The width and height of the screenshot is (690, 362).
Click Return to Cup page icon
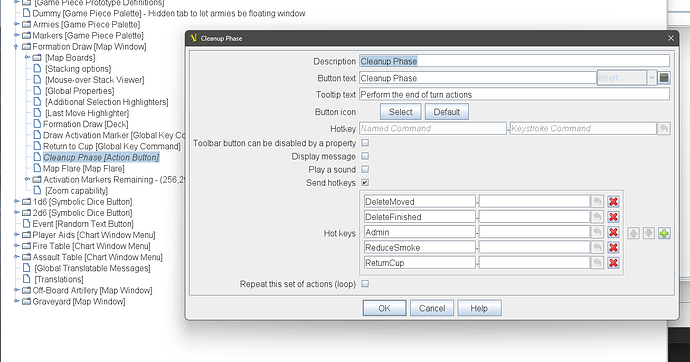coord(37,146)
